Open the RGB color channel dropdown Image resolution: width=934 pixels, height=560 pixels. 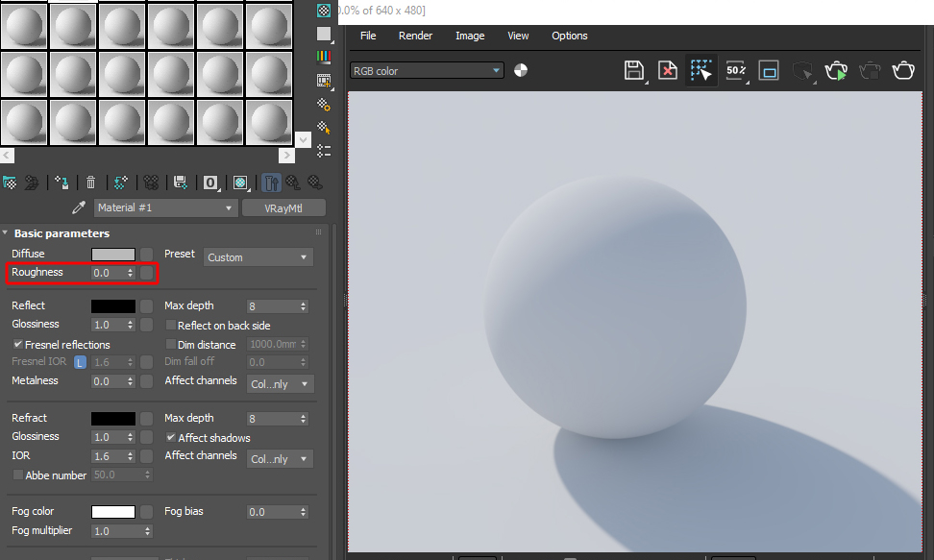coord(427,71)
